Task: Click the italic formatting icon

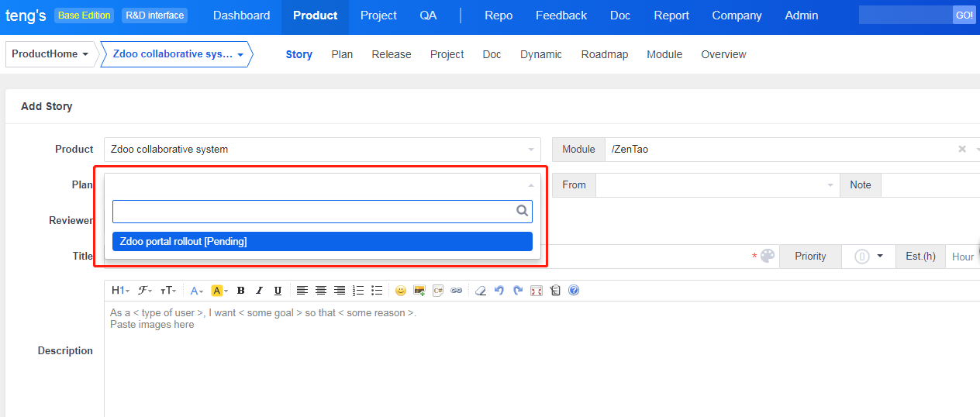Action: click(259, 291)
